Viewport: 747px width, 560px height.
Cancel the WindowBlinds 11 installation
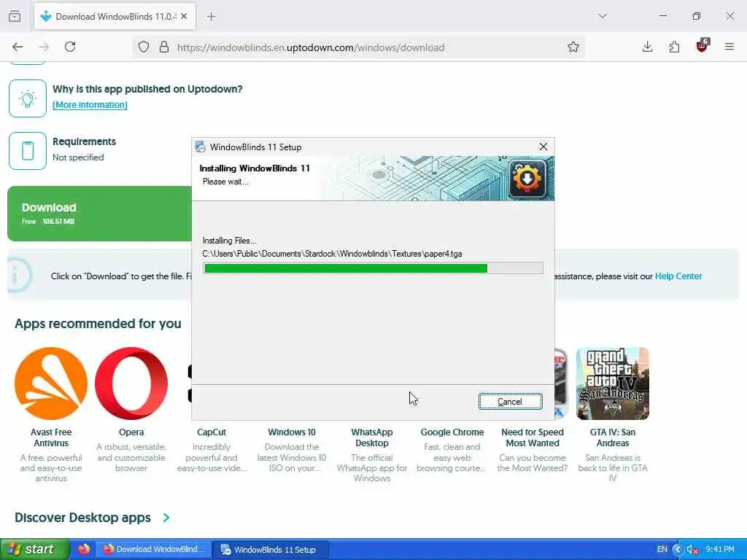coord(510,402)
